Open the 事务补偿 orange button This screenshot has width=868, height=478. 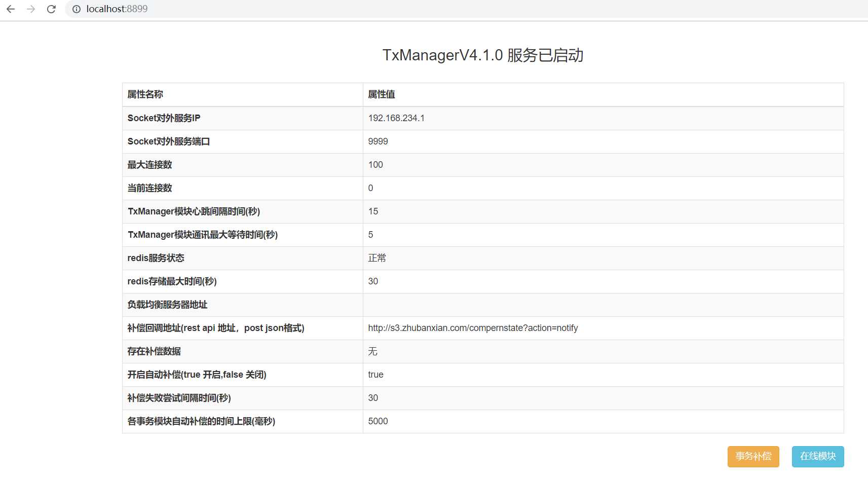(753, 457)
